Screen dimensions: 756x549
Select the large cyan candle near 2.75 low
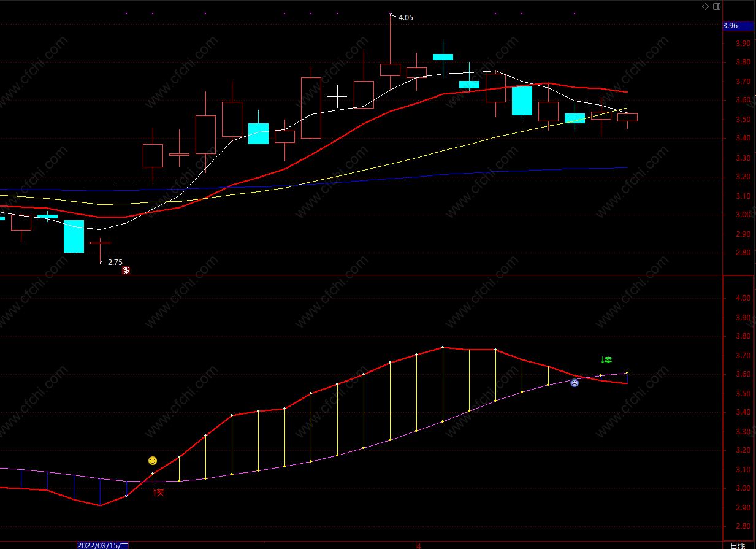pos(74,236)
